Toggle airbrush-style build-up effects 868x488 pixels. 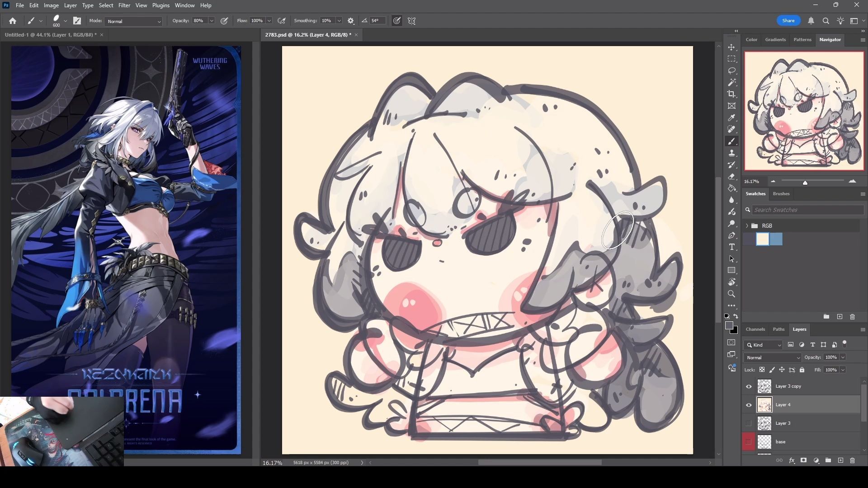[x=282, y=21]
